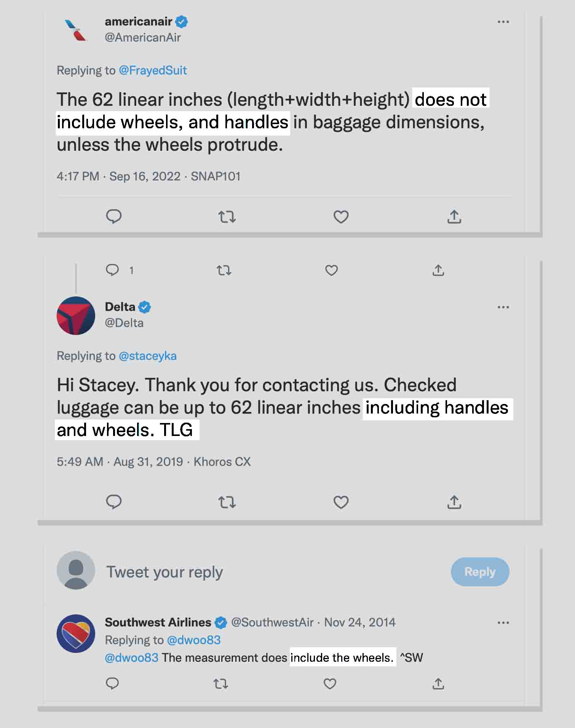Retweet the American Airlines tweet
The width and height of the screenshot is (575, 728).
[227, 217]
